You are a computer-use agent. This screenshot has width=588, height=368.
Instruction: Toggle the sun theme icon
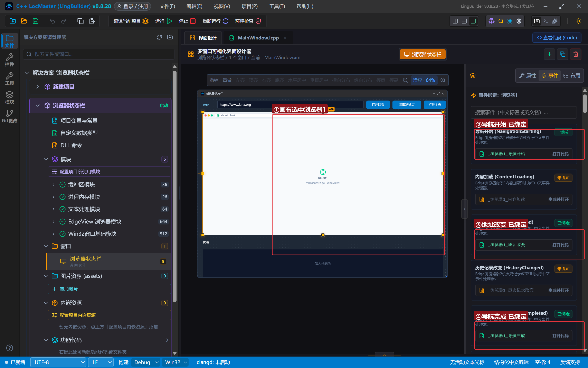[x=579, y=21]
